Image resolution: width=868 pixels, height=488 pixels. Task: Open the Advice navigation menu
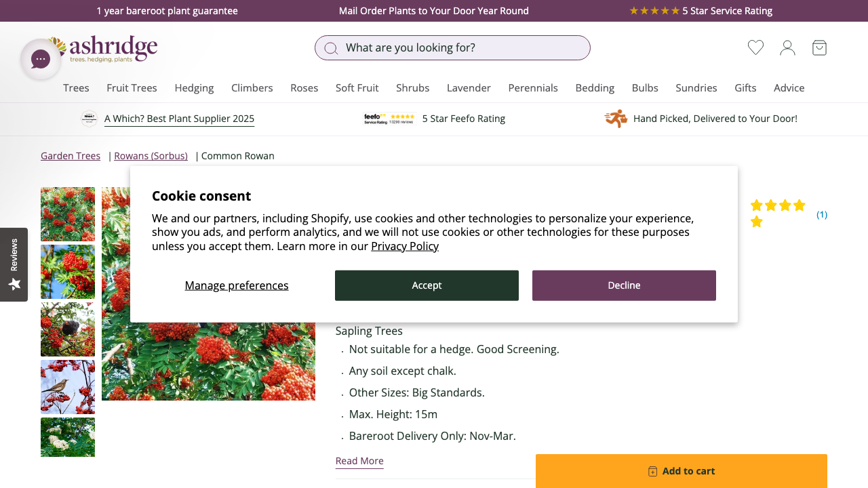pyautogui.click(x=789, y=88)
